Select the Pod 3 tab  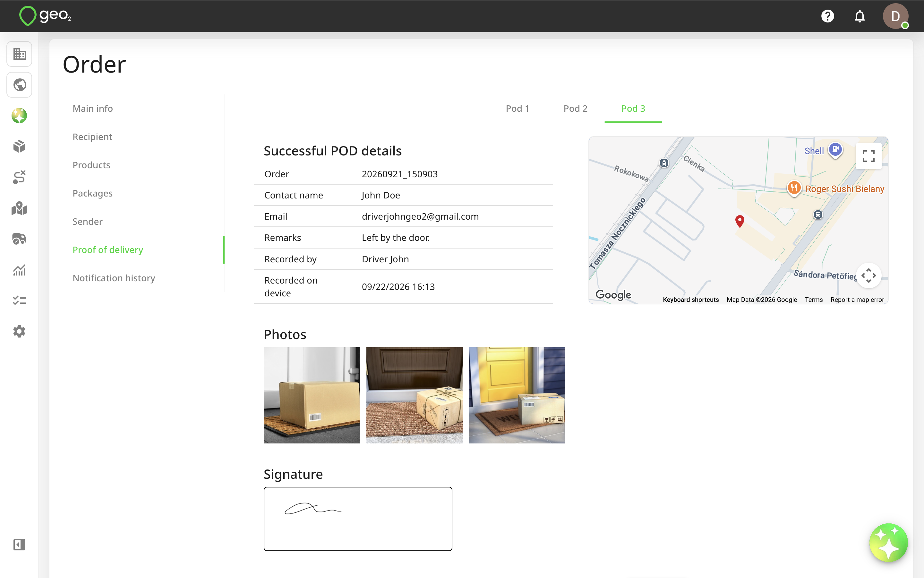pos(633,109)
